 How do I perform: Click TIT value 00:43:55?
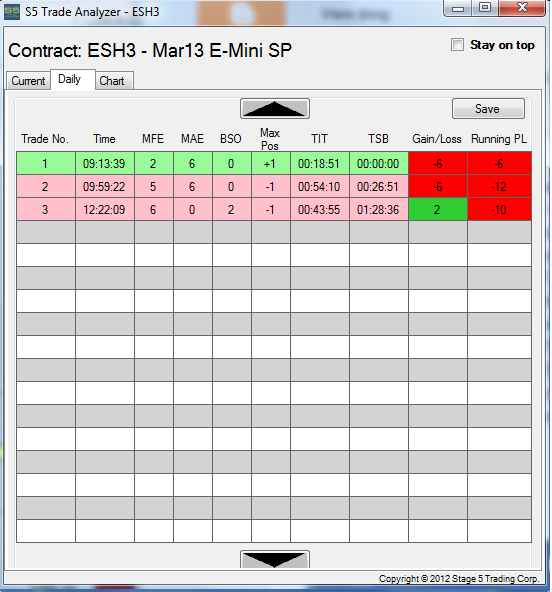pos(320,210)
